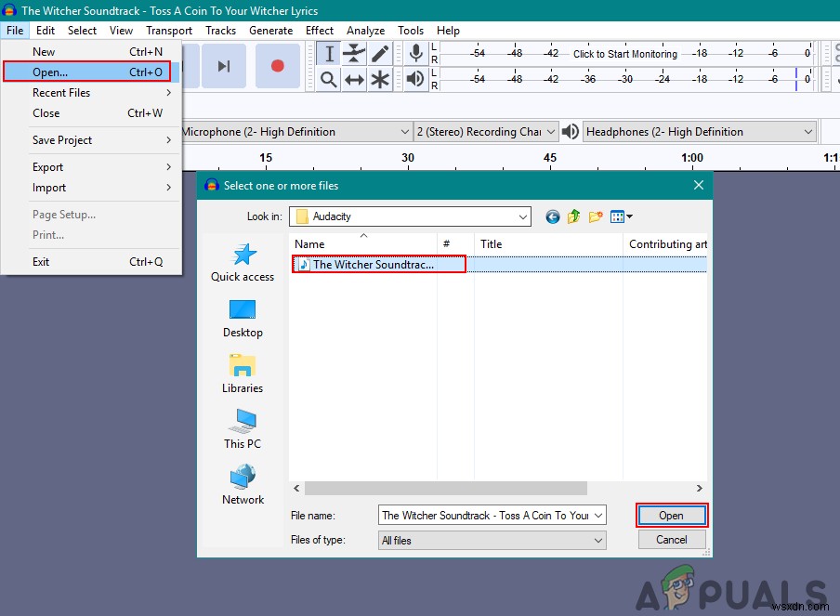The image size is (840, 616).
Task: Click the red Record button
Action: coord(278,66)
